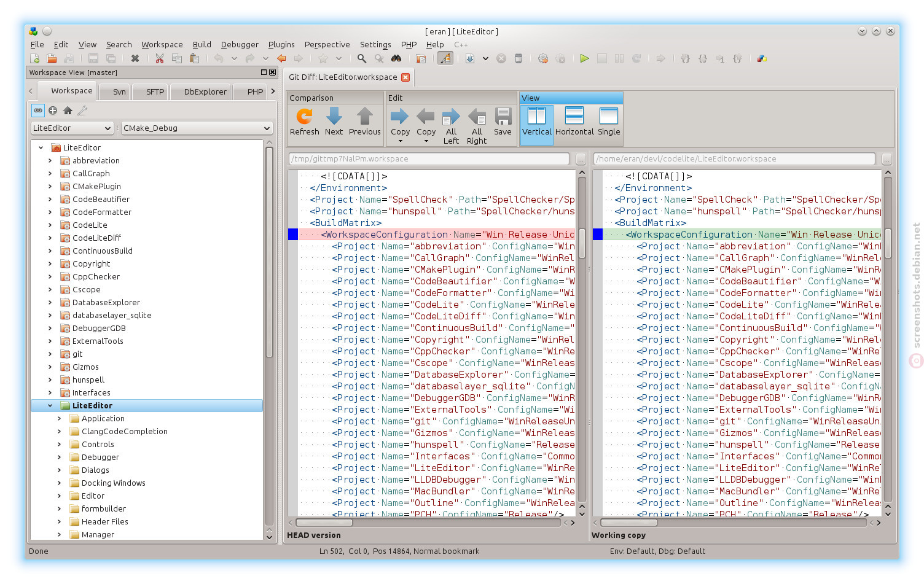Screen dimensions: 924x584
Task: Expand the CodeLite project node
Action: pyautogui.click(x=50, y=225)
